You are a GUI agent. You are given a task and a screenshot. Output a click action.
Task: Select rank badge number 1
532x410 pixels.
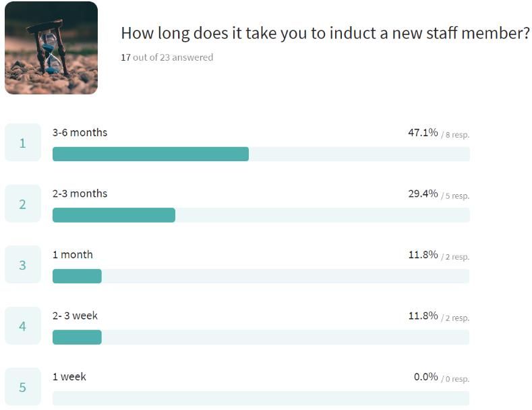pyautogui.click(x=23, y=142)
